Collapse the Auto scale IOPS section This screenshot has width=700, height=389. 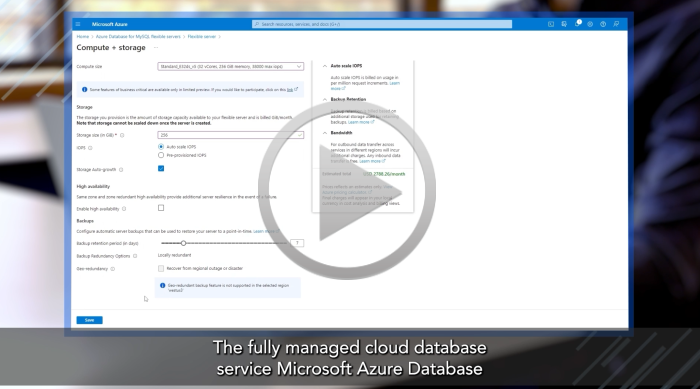(325, 66)
